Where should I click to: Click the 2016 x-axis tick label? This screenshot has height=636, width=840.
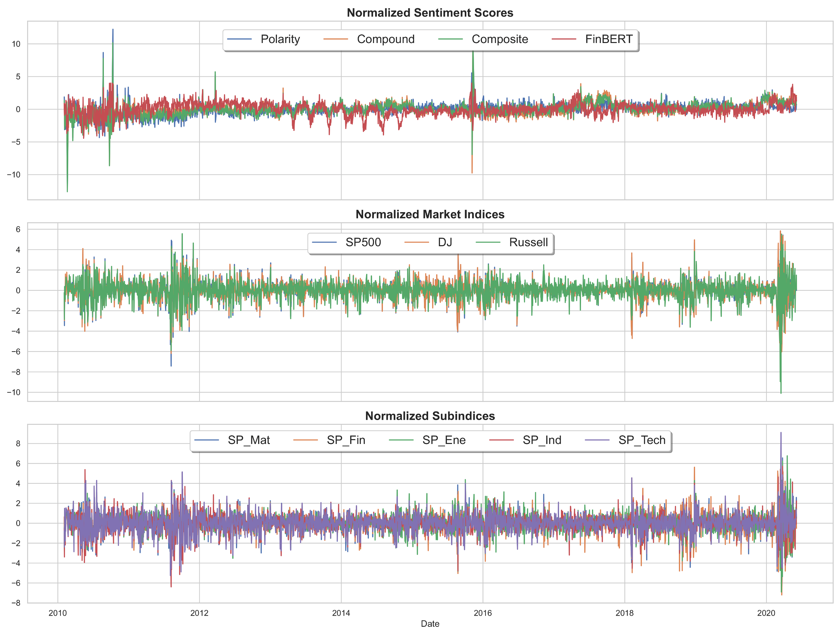pyautogui.click(x=483, y=613)
